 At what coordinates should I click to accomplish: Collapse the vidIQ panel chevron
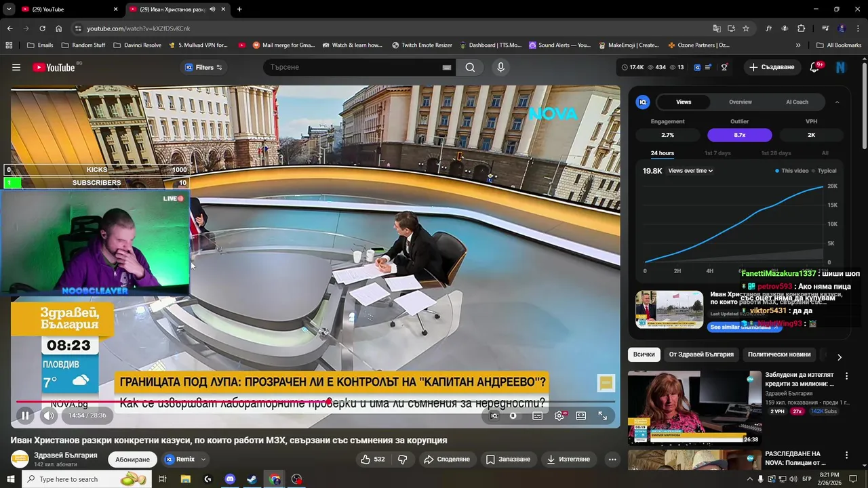click(837, 102)
